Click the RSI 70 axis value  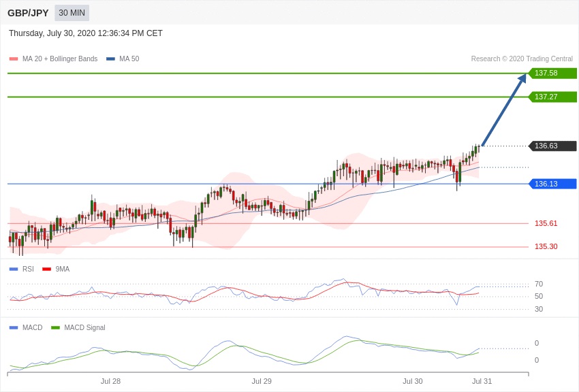[539, 284]
